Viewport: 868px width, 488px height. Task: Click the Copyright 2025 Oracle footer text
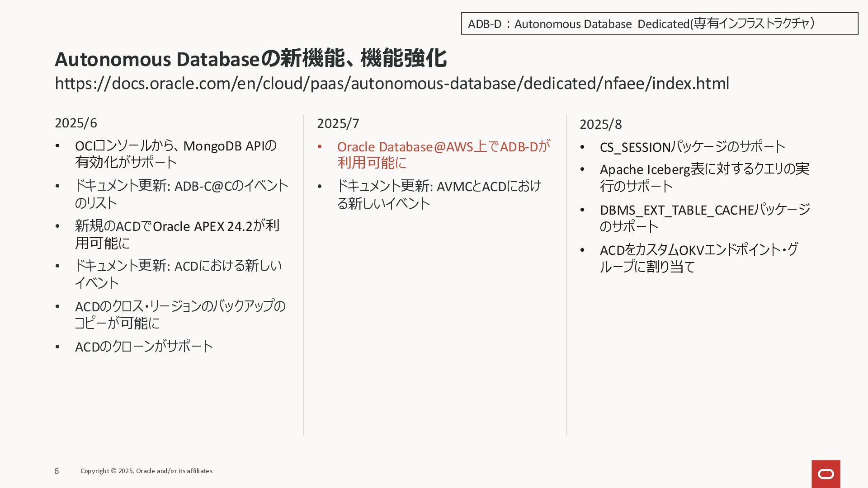click(146, 471)
